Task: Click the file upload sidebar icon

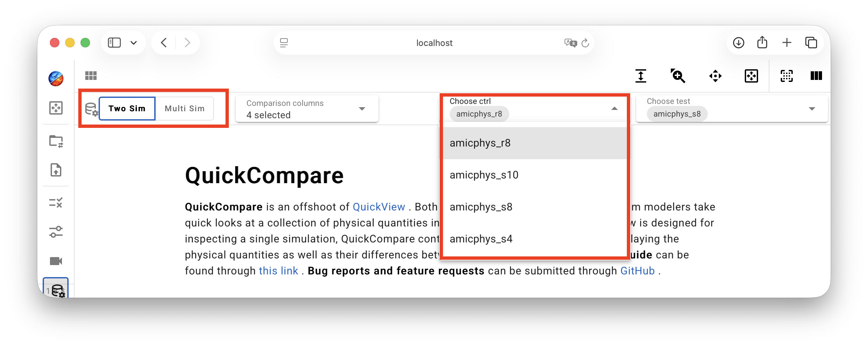Action: [56, 170]
